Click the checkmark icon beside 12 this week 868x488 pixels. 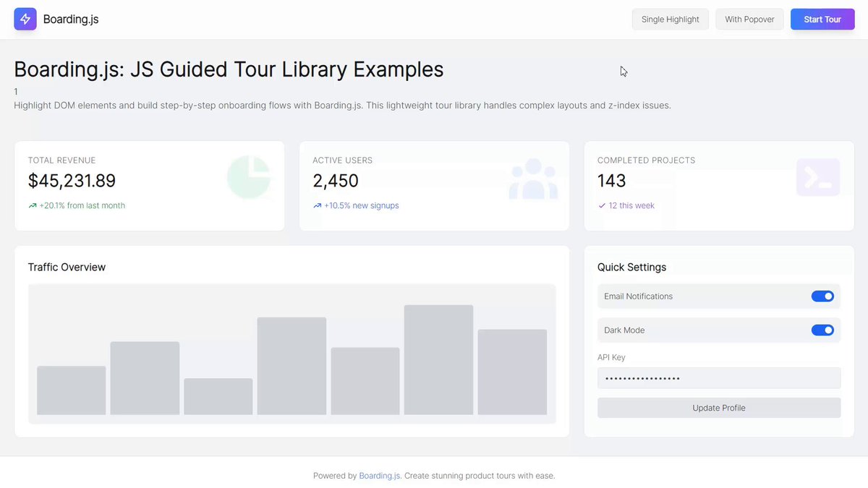tap(602, 206)
